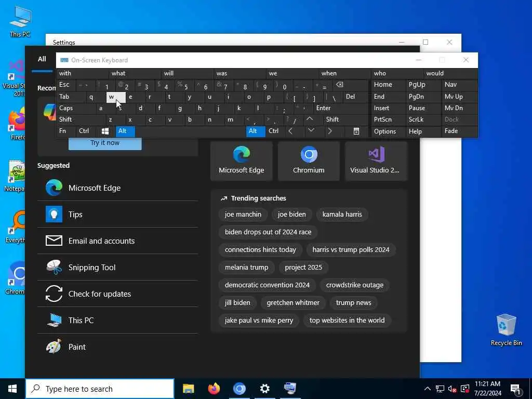Open File Explorer from the taskbar
Viewport: 532px width, 399px height.
[188, 389]
